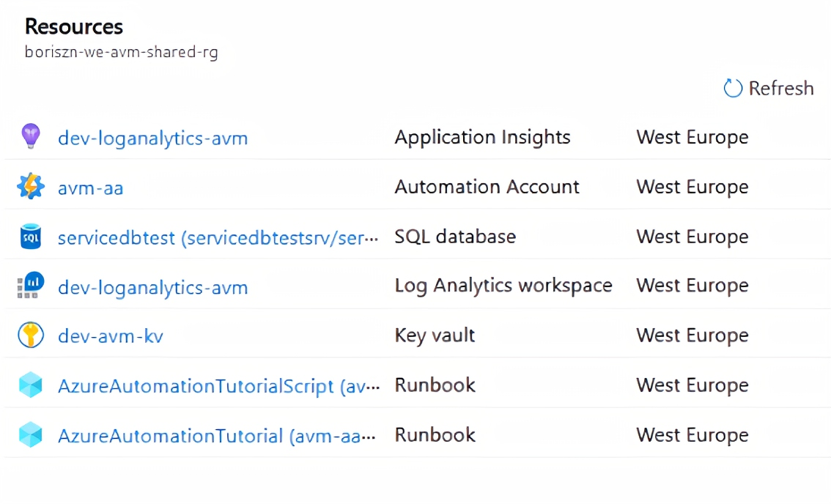This screenshot has width=831, height=504.
Task: Open the AzureAutomationTutorialScript runbook link
Action: click(x=218, y=386)
